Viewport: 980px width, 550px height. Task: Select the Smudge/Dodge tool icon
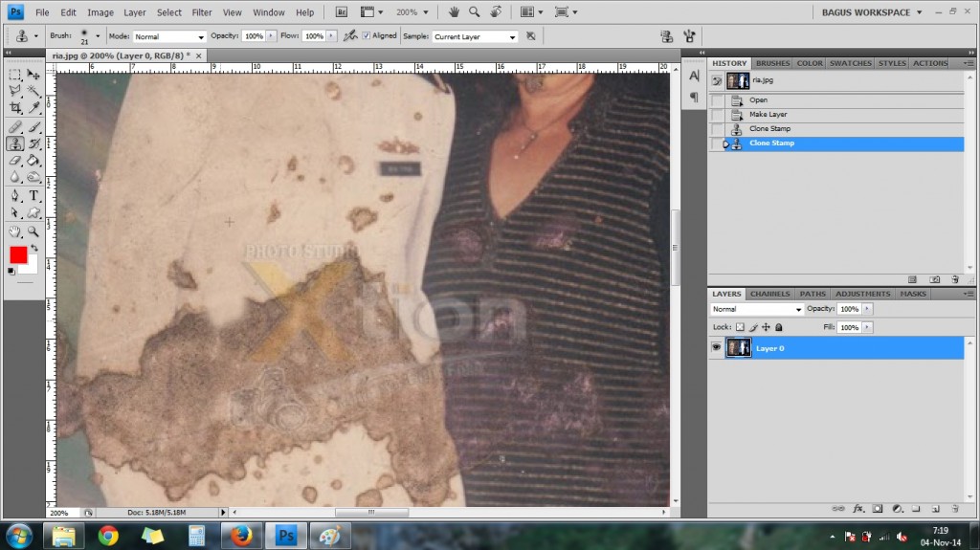33,178
